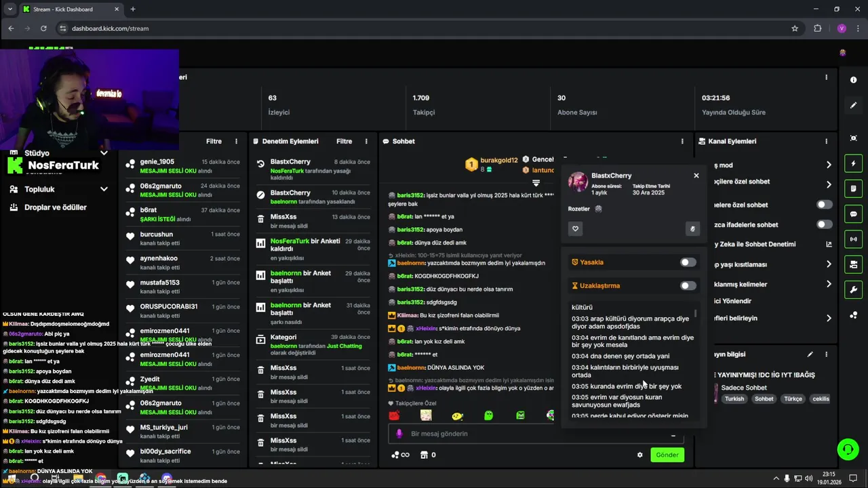
Task: Click the shop icon next to 0
Action: coord(425,455)
